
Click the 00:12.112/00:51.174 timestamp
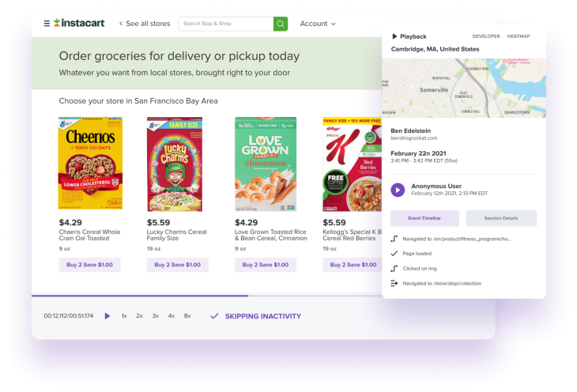pyautogui.click(x=69, y=316)
